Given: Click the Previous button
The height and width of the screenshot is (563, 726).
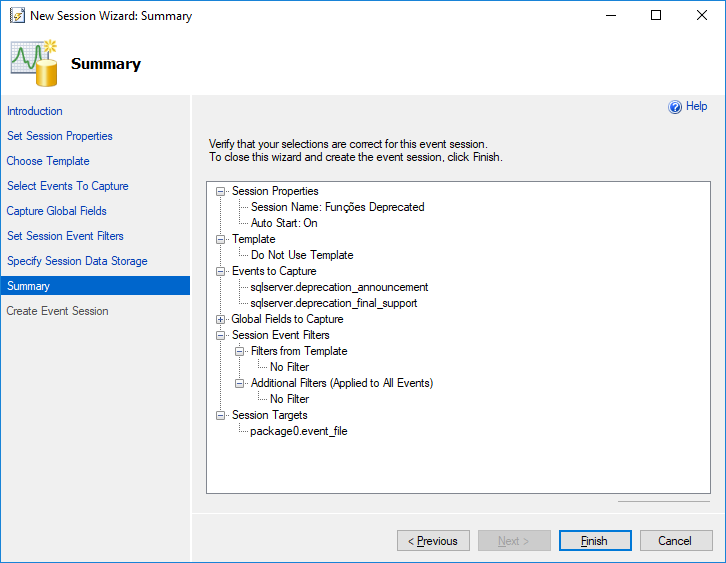Looking at the screenshot, I should click(433, 541).
